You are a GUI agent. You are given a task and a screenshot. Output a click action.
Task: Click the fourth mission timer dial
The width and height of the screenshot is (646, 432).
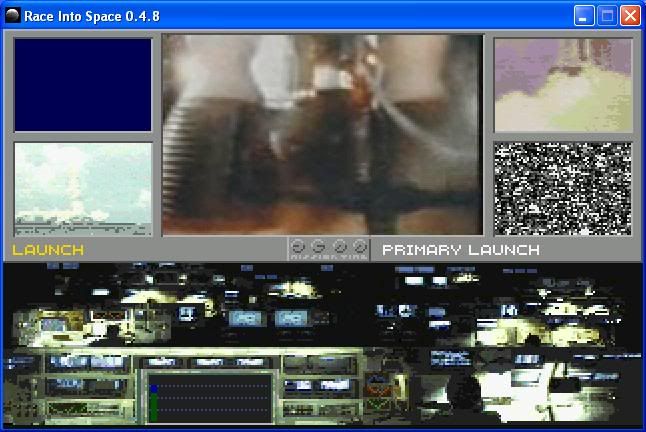pos(360,246)
